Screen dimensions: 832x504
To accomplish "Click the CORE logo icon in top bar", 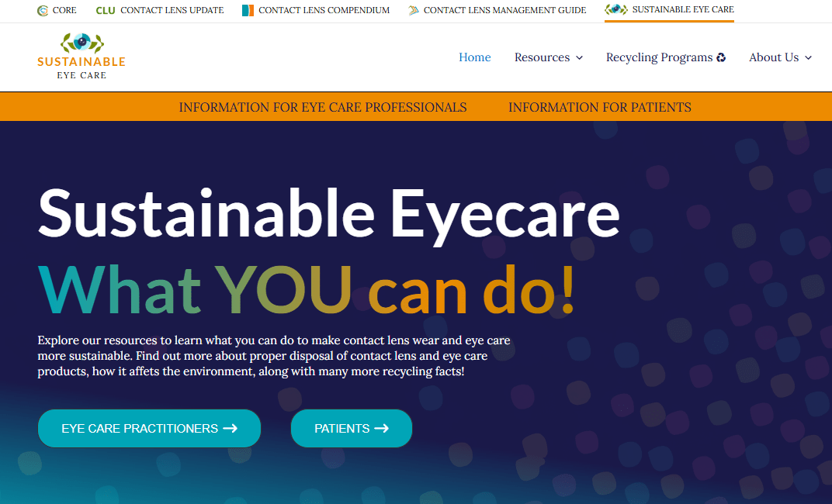I will tap(43, 11).
